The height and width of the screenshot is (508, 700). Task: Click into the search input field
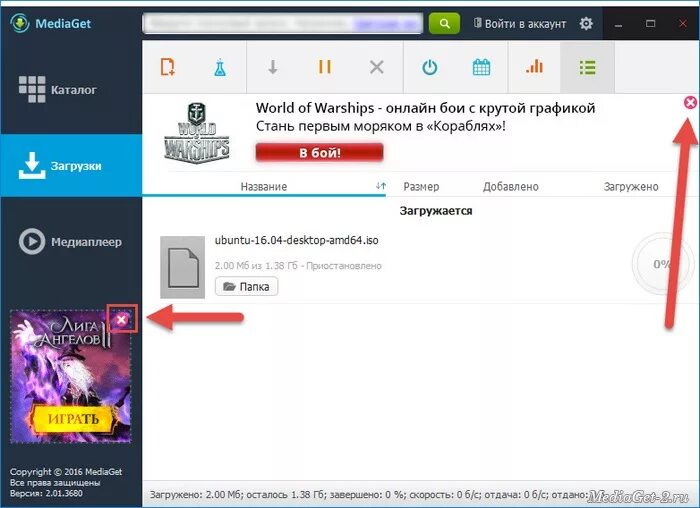[283, 23]
